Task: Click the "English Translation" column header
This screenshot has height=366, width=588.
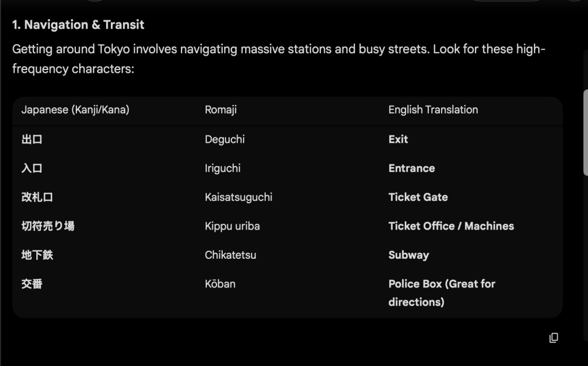Action: pyautogui.click(x=433, y=110)
